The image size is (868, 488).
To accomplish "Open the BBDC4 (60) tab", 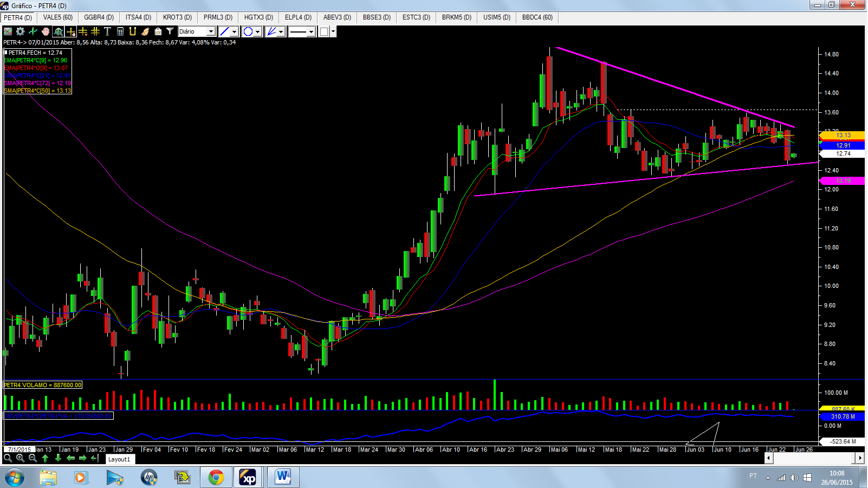I will [537, 17].
